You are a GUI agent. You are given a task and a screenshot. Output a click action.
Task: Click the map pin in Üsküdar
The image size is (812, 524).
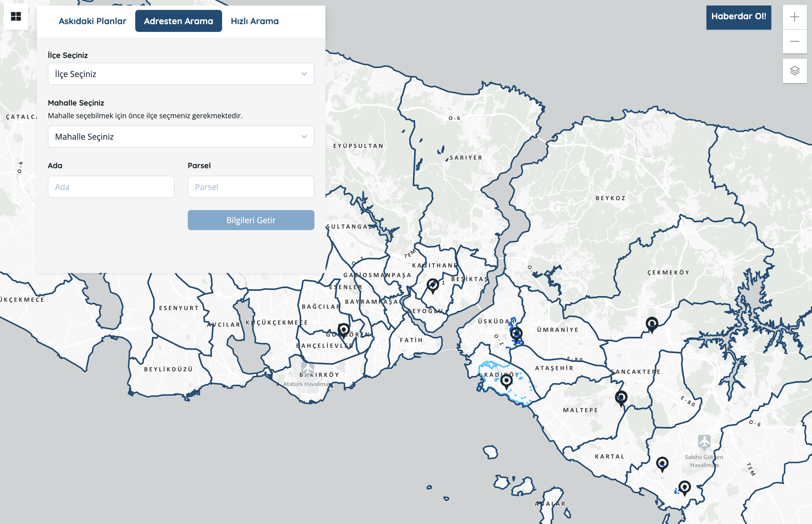coord(516,334)
